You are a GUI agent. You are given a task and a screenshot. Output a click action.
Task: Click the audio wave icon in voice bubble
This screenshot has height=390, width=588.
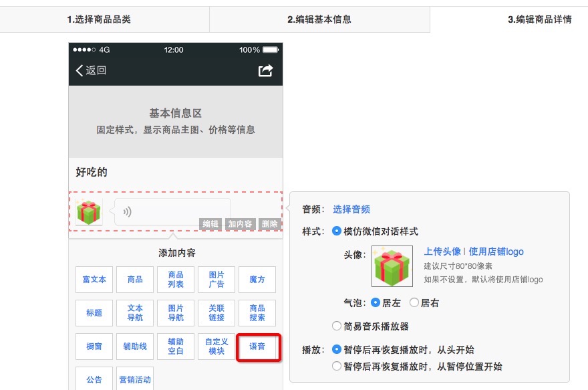tap(128, 212)
